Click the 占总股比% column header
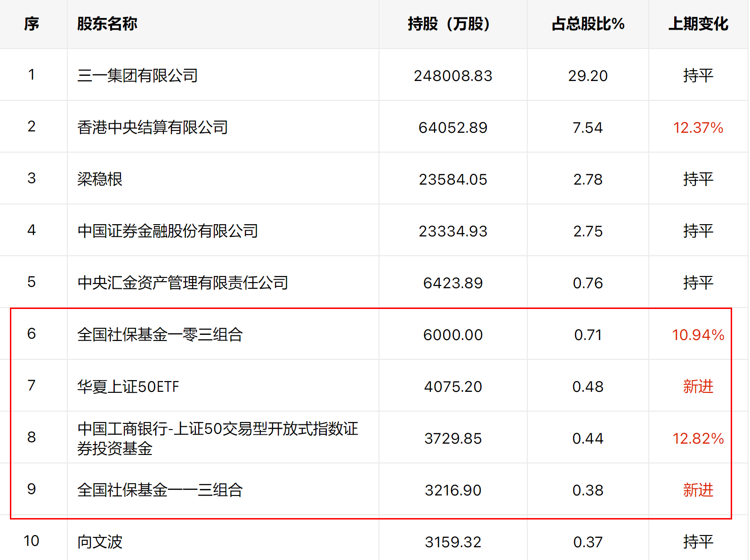 click(588, 24)
